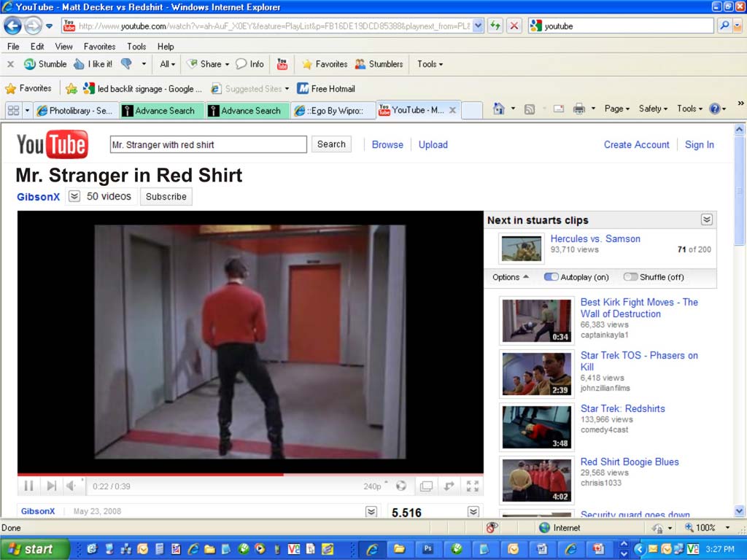The image size is (747, 560).
Task: Open the Browse link
Action: [x=387, y=145]
